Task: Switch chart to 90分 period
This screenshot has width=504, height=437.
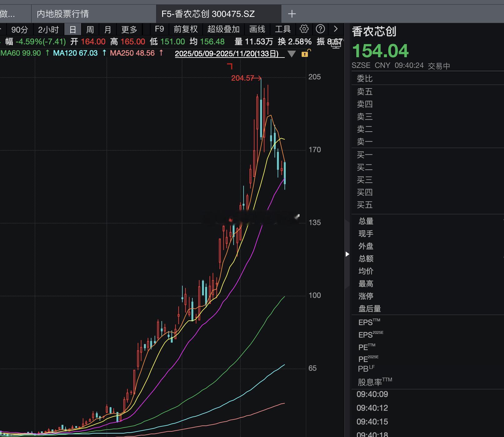Action: (20, 29)
